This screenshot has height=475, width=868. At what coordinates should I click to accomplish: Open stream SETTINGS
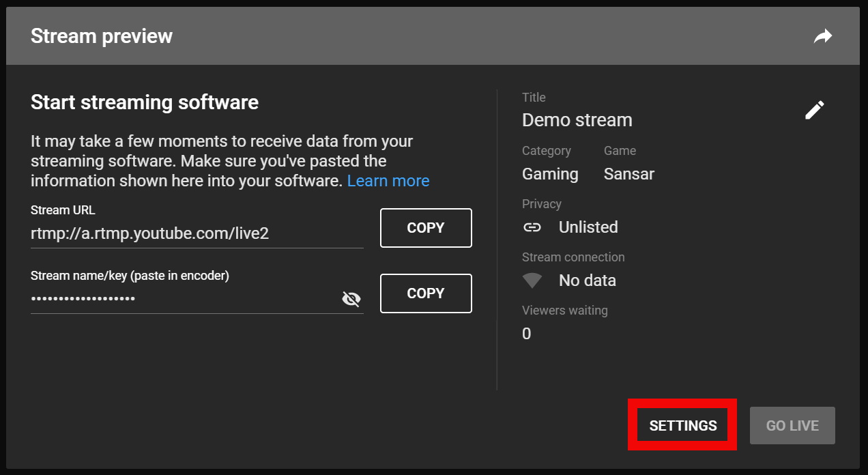tap(683, 425)
